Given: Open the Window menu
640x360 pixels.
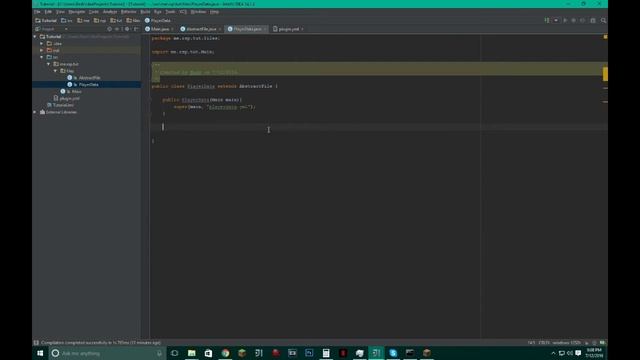Looking at the screenshot, I should point(198,12).
